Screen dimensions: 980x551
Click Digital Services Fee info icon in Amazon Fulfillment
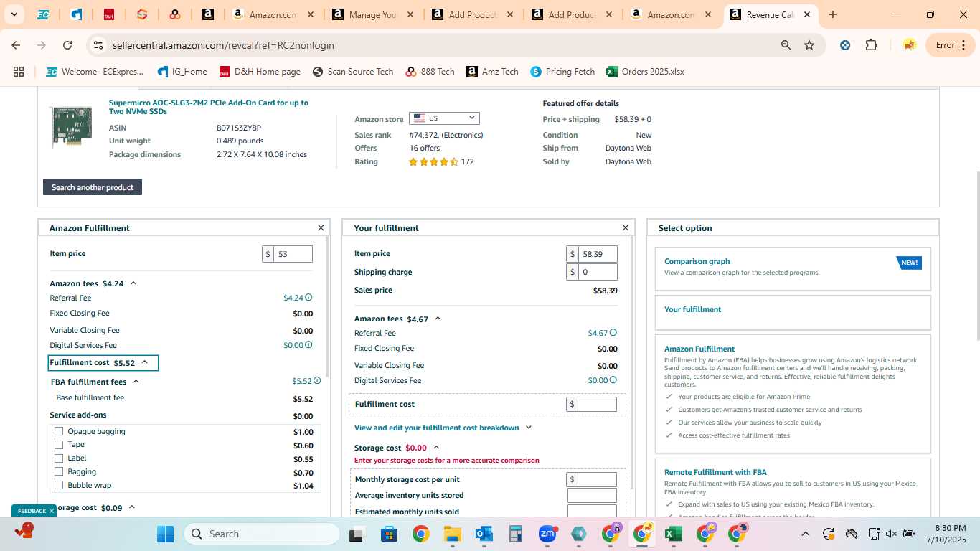[x=308, y=345]
